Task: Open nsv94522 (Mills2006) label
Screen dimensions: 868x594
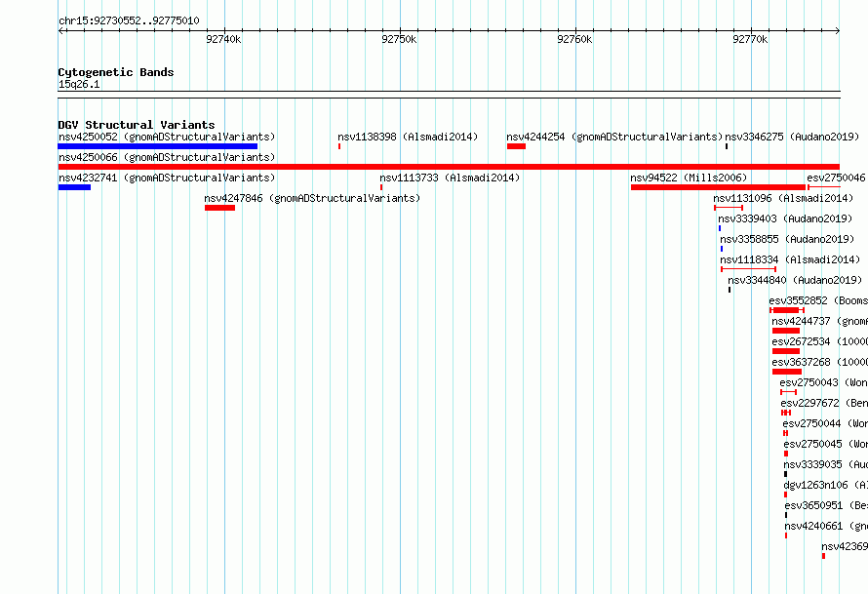Action: 689,178
